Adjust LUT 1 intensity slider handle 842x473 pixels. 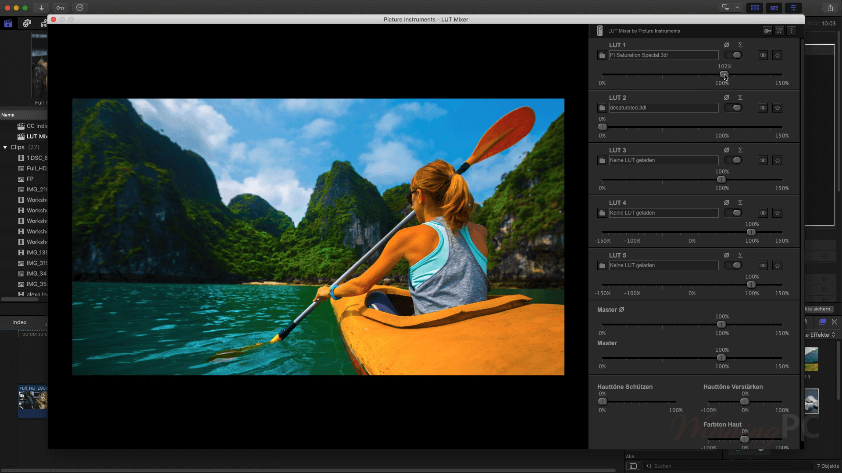coord(724,74)
